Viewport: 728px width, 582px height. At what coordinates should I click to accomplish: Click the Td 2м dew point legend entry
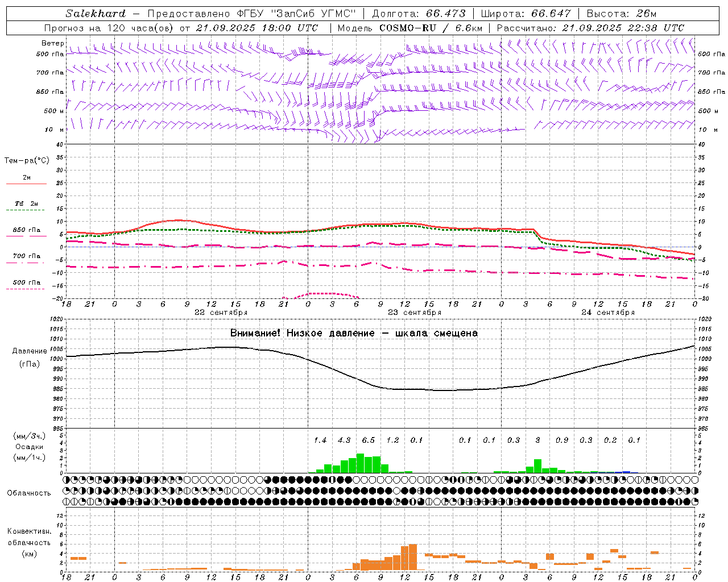[x=27, y=203]
